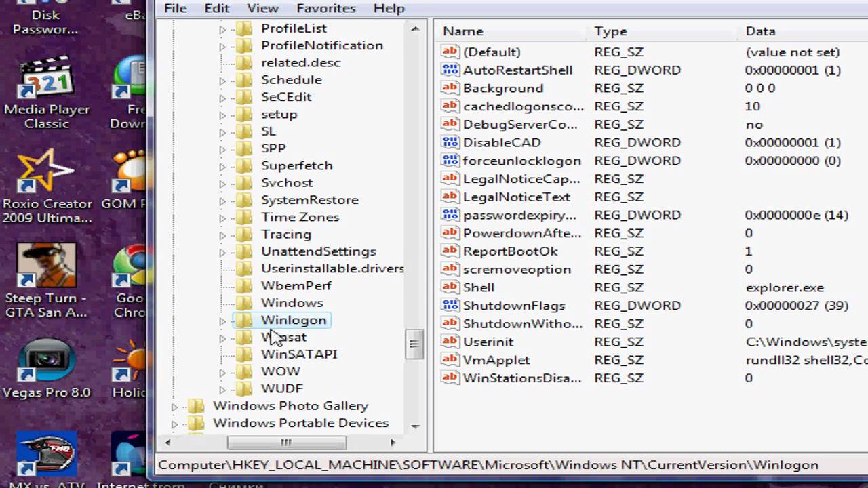Select the Winlogon key label
Image resolution: width=868 pixels, height=488 pixels.
[294, 320]
